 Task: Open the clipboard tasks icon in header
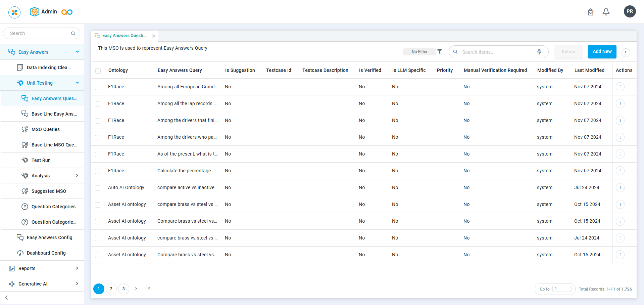591,12
